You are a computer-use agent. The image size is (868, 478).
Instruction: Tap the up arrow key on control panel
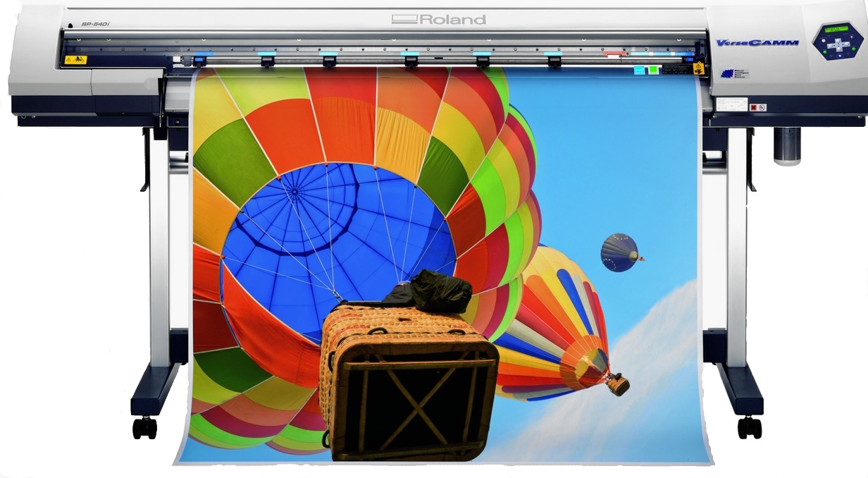point(838,41)
